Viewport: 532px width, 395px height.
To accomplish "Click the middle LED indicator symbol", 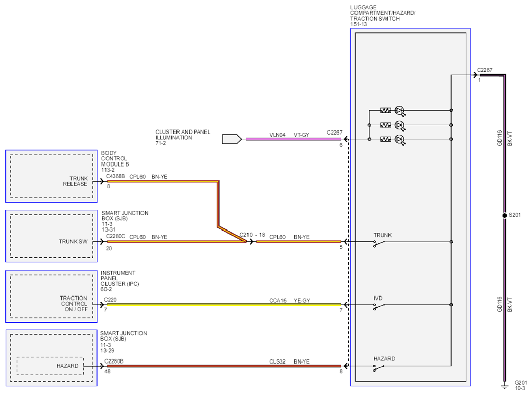I will point(400,125).
